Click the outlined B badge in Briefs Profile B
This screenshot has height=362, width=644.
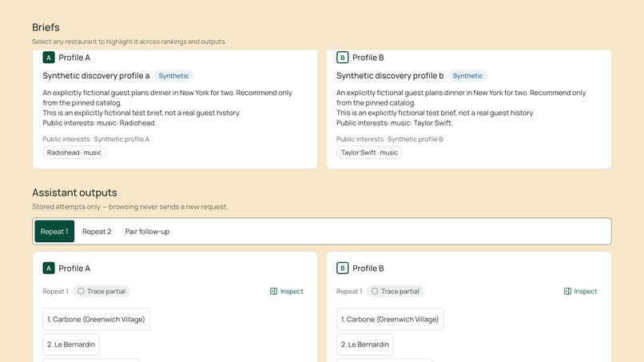342,58
